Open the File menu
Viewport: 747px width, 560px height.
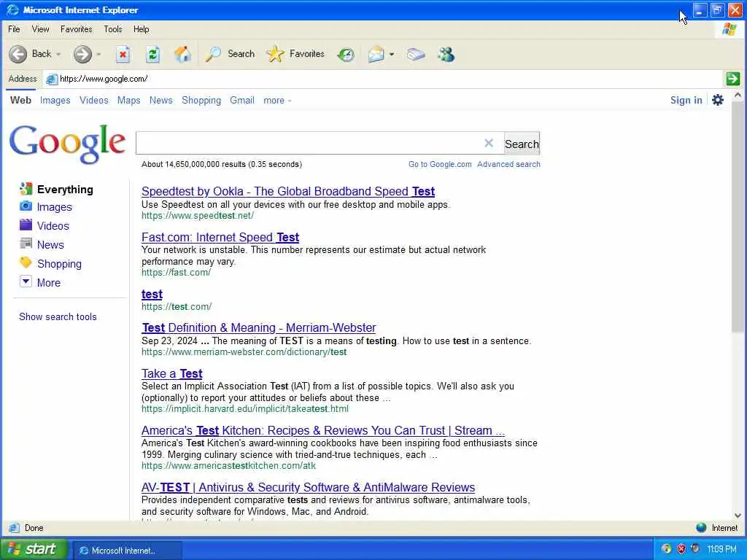coord(14,29)
